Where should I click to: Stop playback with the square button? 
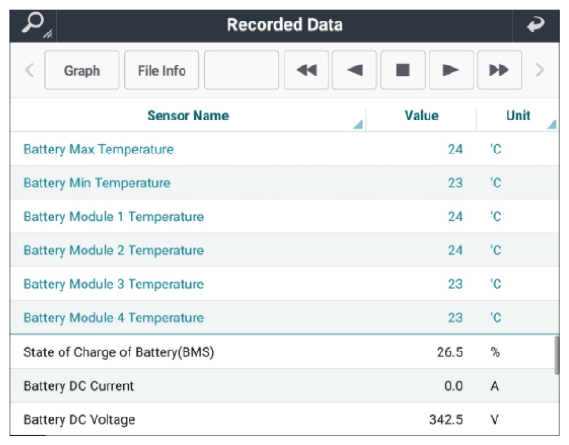[403, 70]
